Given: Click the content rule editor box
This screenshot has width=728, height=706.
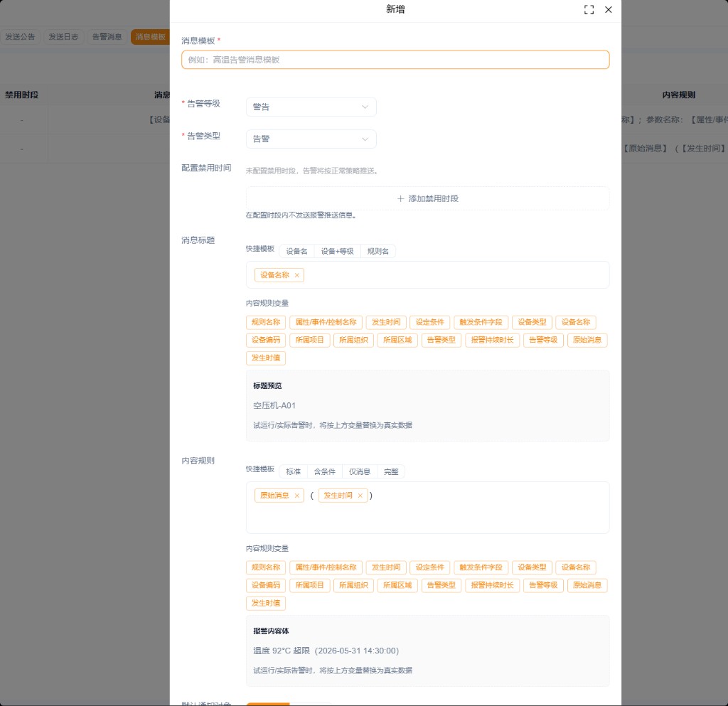Looking at the screenshot, I should coord(427,508).
